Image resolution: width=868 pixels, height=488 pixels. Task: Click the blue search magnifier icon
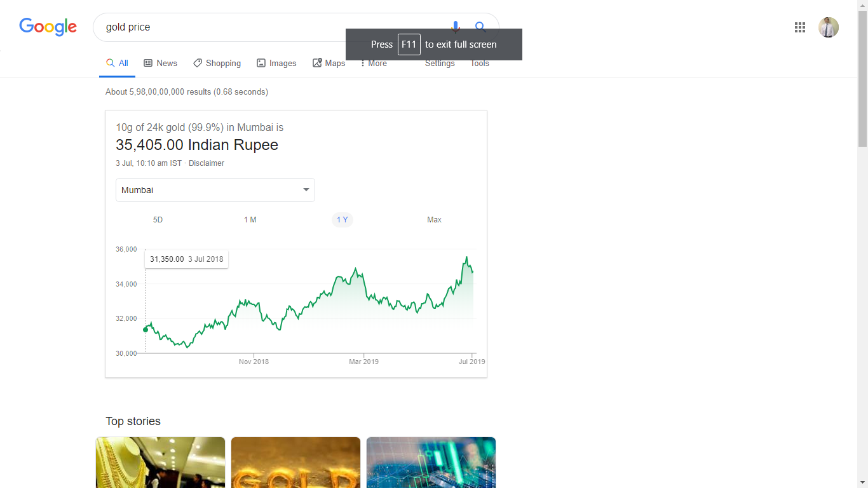click(x=480, y=27)
